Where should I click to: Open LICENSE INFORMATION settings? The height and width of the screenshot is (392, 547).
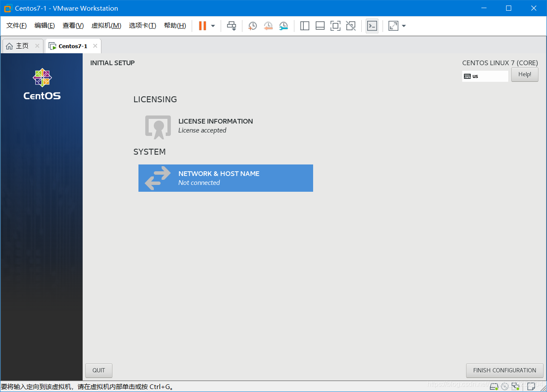[x=226, y=126]
